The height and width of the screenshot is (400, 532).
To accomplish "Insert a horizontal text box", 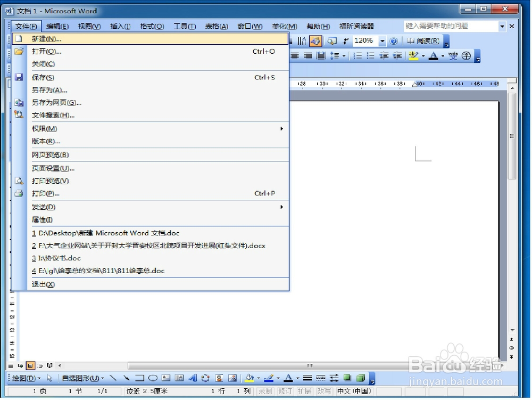I will pos(166,378).
